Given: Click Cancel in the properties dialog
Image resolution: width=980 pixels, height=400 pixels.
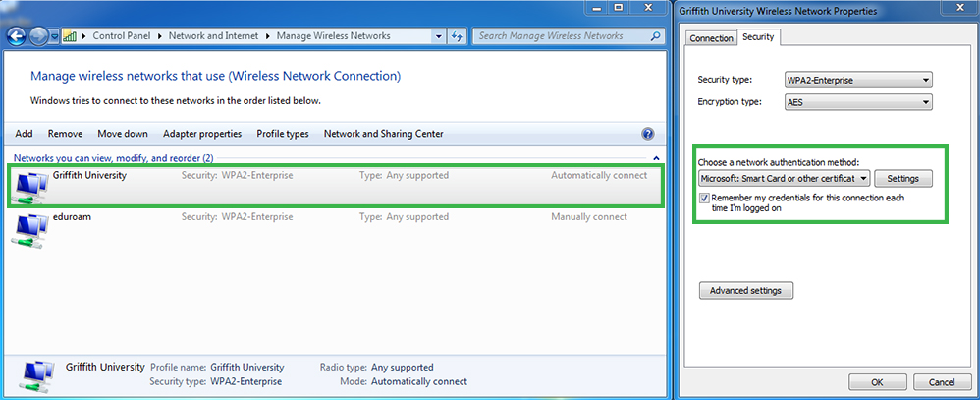Looking at the screenshot, I should coord(942,382).
